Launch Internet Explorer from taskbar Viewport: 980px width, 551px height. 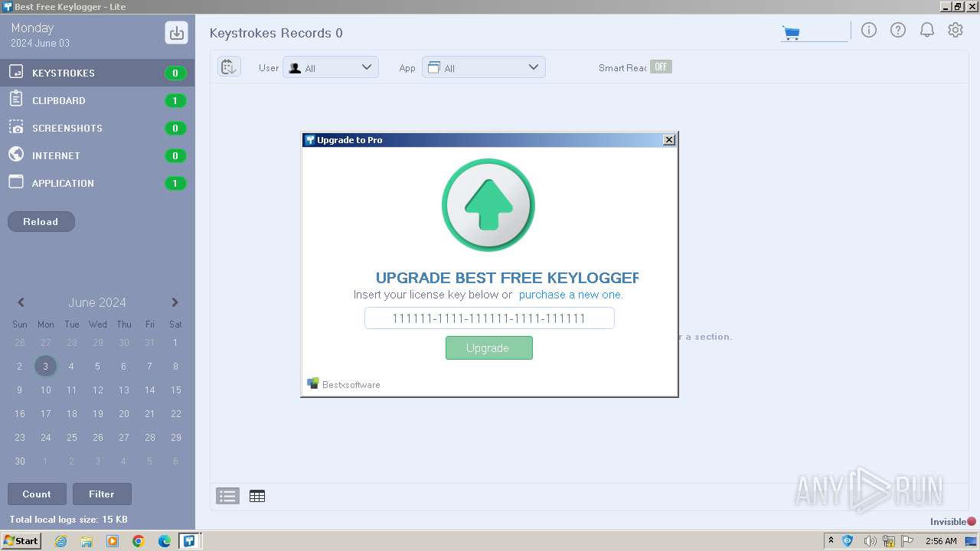(x=60, y=541)
